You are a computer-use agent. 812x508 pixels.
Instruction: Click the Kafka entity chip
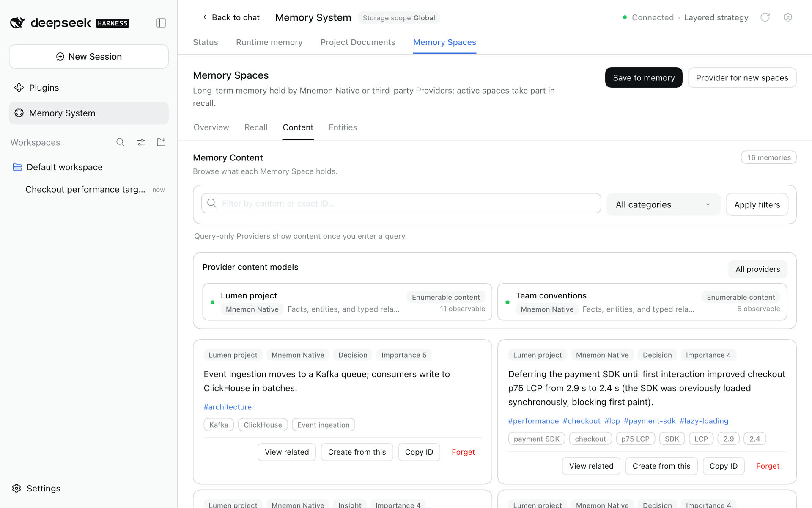(x=219, y=425)
